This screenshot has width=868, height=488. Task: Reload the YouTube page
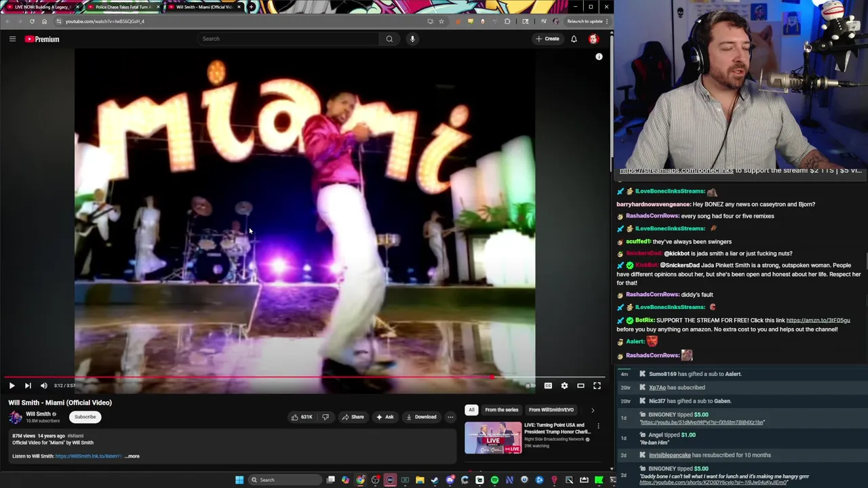pyautogui.click(x=32, y=21)
